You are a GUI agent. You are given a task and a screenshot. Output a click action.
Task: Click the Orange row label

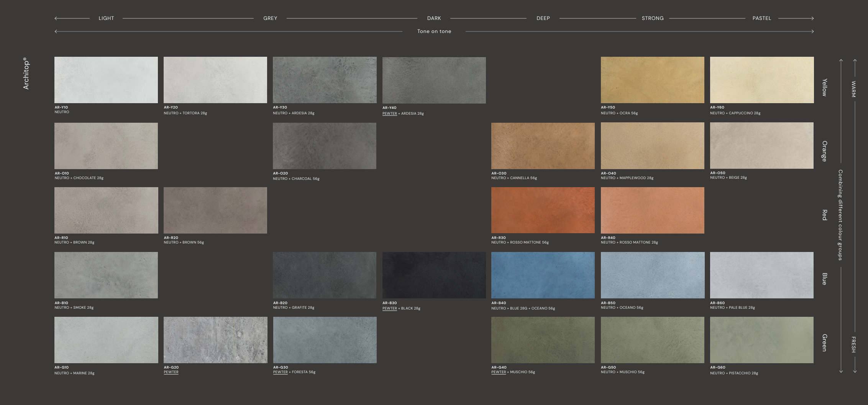tap(824, 151)
